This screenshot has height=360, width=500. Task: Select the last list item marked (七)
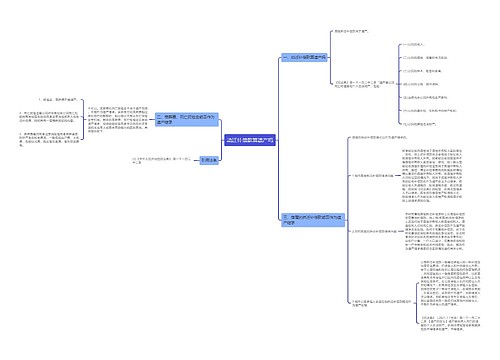click(x=419, y=124)
